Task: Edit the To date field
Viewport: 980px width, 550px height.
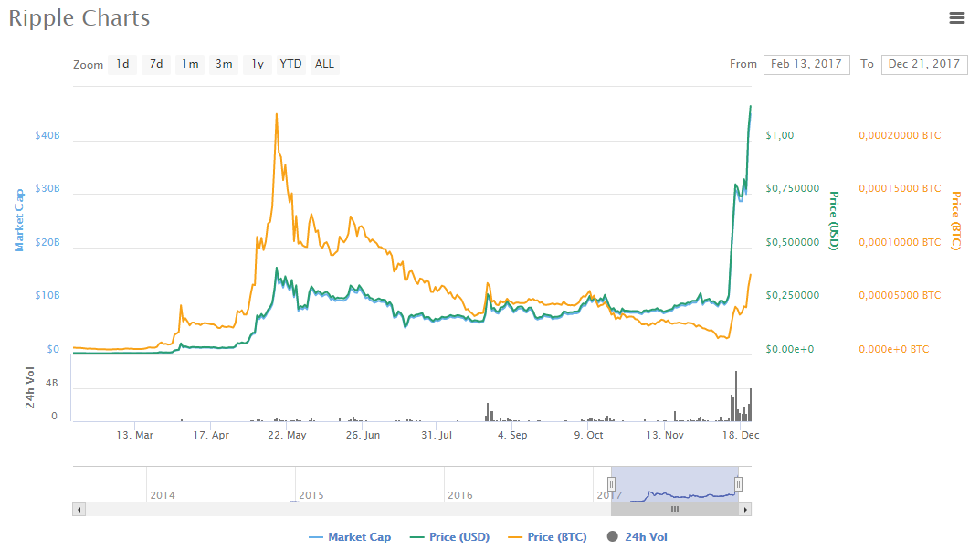Action: (x=924, y=64)
